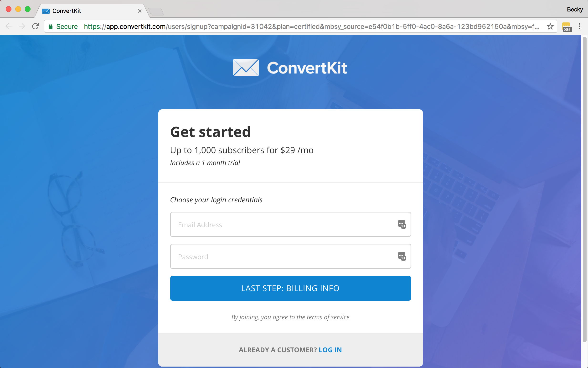Viewport: 588px width, 368px height.
Task: Click Last Step: Billing Info button
Action: 291,288
